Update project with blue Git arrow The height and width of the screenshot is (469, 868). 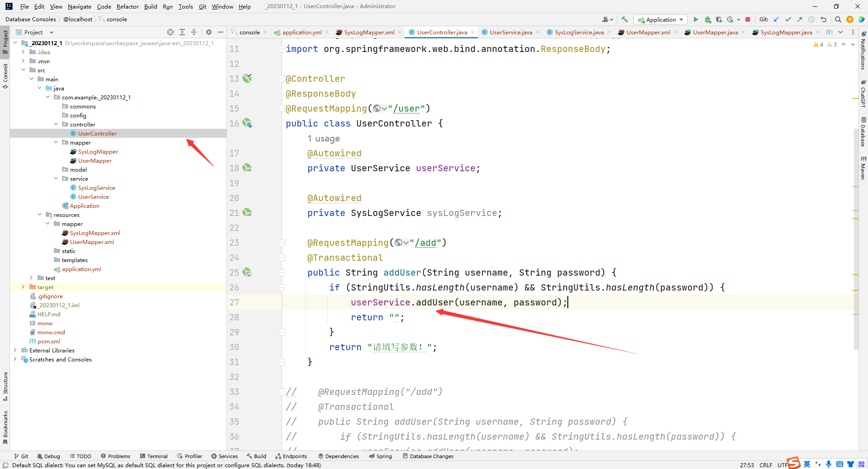coord(776,19)
